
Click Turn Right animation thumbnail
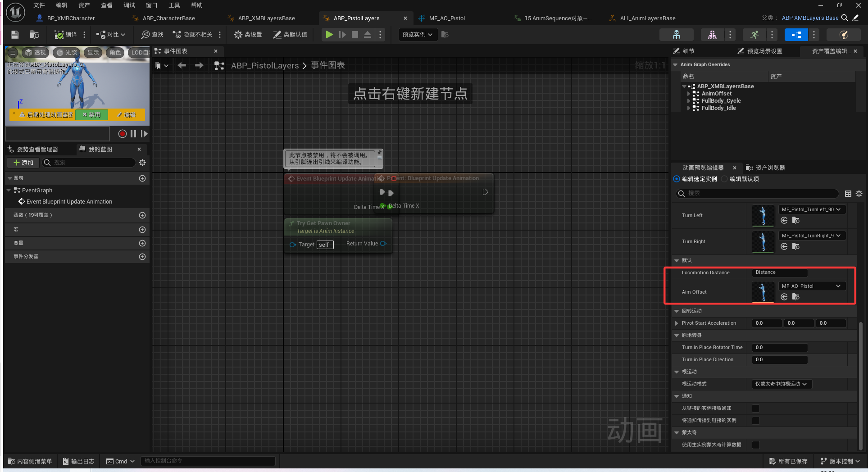coord(763,242)
